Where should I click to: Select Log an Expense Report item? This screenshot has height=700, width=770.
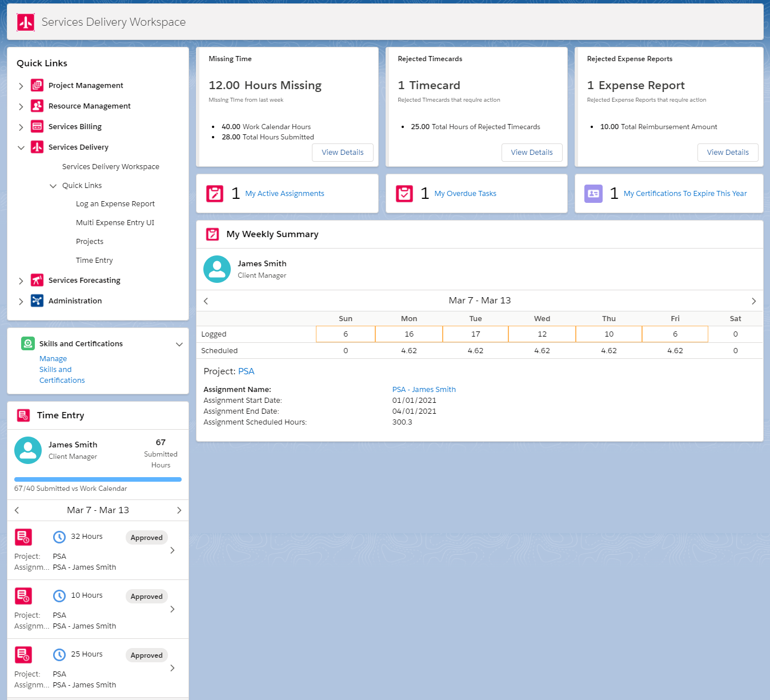click(x=115, y=204)
